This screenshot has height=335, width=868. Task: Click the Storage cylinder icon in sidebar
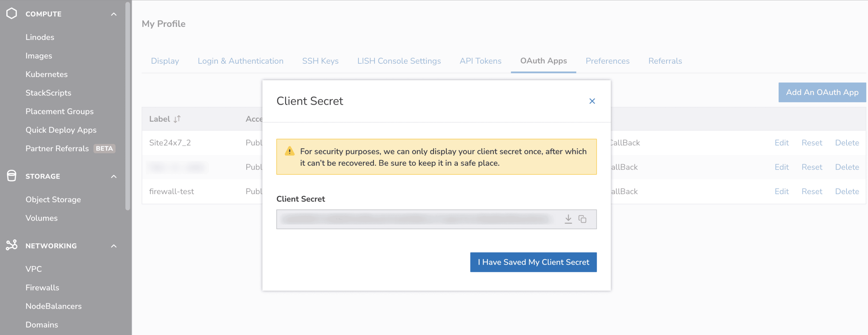click(12, 176)
